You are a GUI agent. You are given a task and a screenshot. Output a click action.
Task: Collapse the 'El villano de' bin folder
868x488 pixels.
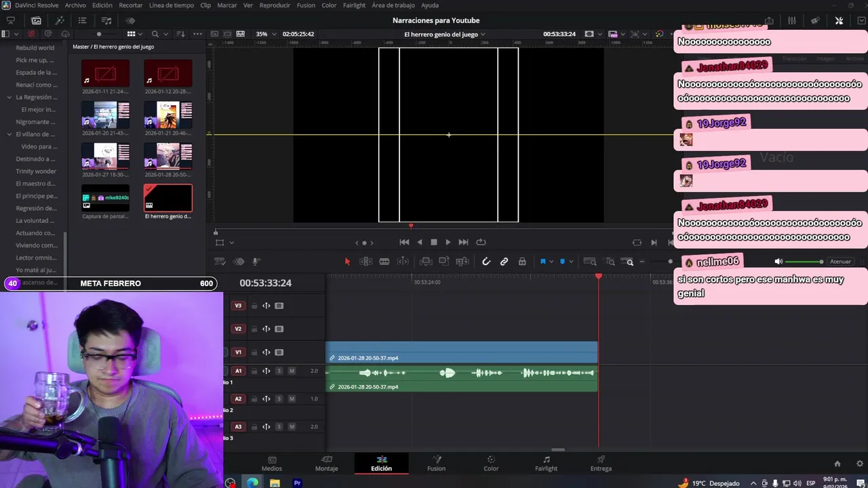point(9,134)
